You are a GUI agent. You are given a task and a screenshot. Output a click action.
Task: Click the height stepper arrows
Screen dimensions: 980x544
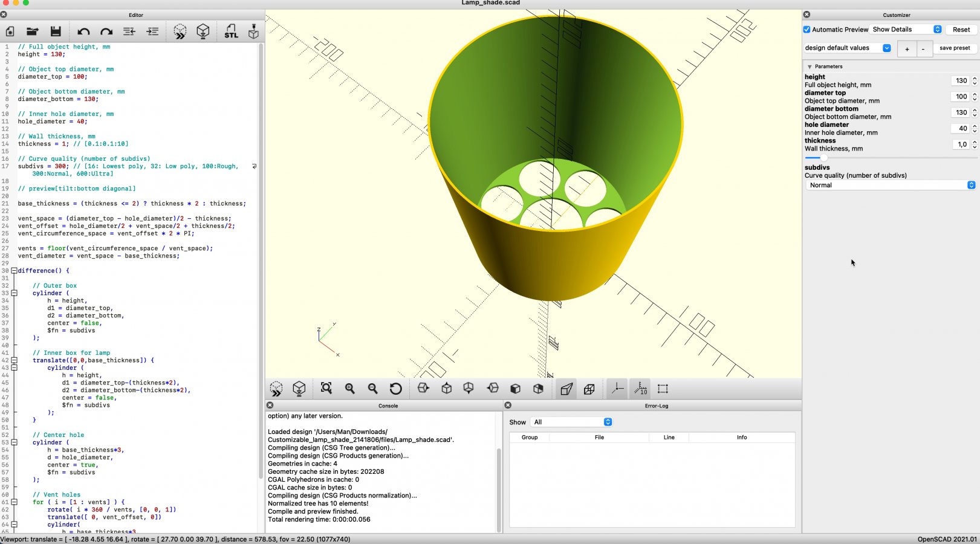975,80
